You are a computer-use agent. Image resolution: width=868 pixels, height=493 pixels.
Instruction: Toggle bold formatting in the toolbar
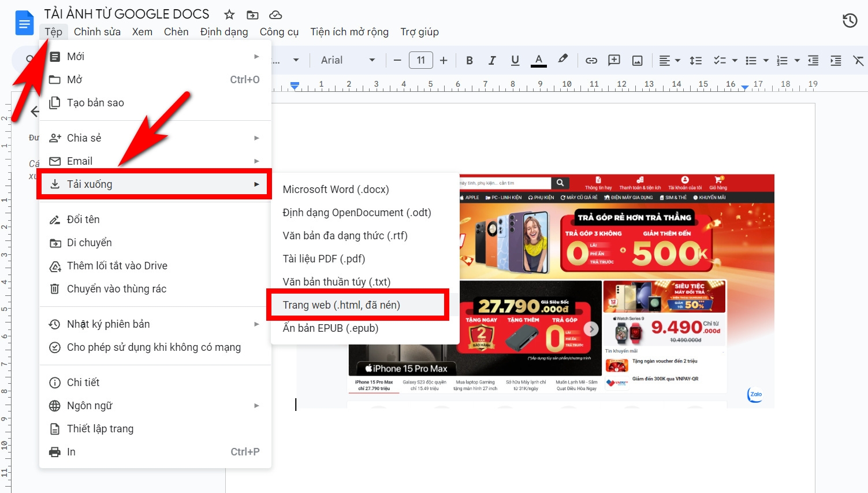[x=469, y=60]
